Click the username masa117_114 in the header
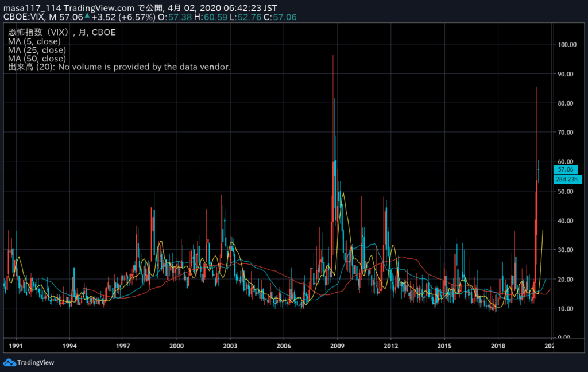This screenshot has width=588, height=372. tap(32, 8)
